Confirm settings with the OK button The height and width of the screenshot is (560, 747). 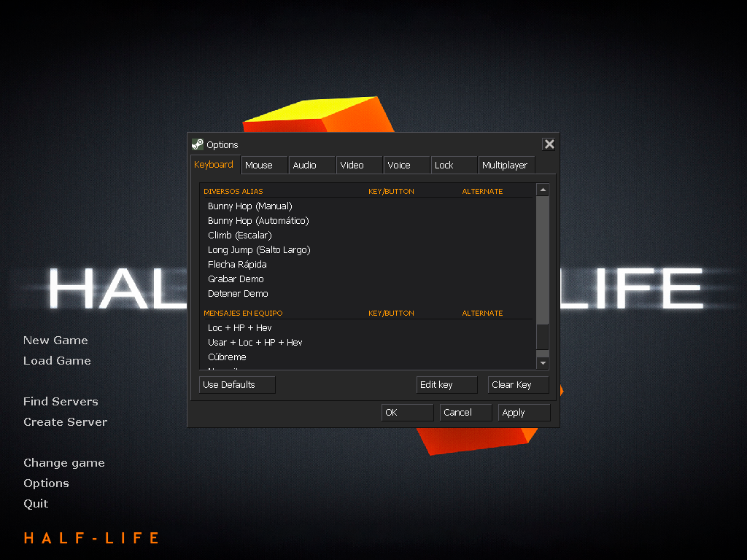coord(407,413)
